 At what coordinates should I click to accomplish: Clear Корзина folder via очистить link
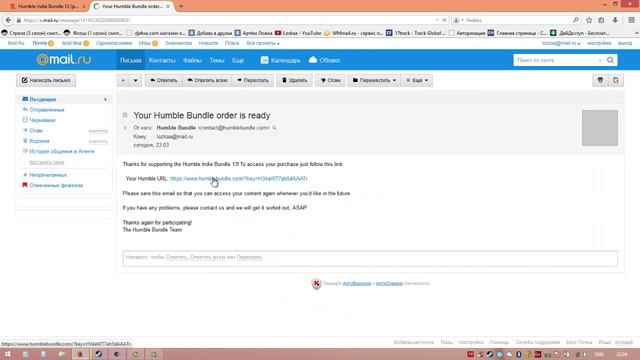click(x=98, y=142)
